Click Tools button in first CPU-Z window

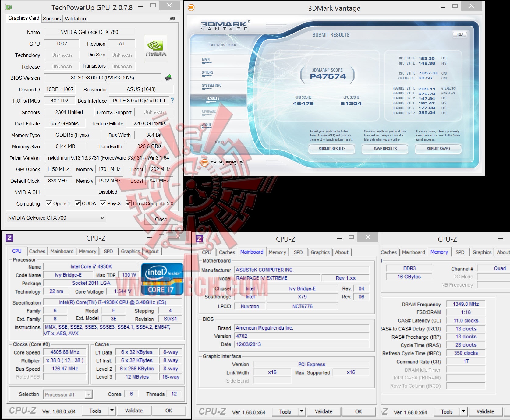(x=95, y=411)
